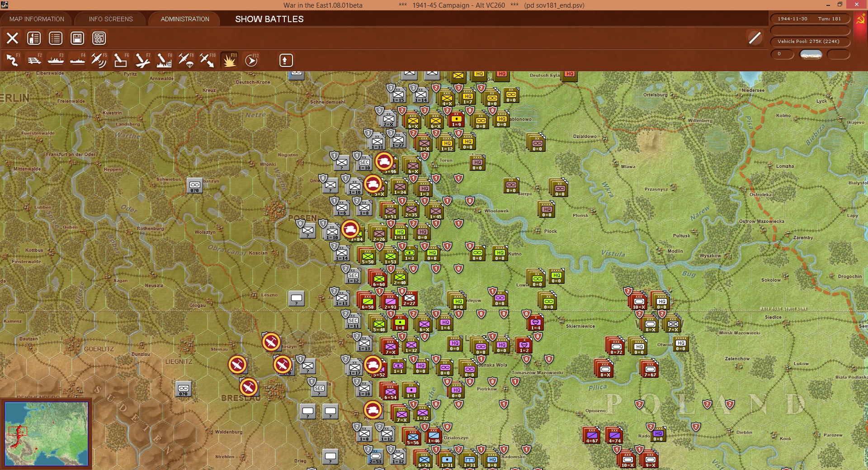Select the unit labeled 1=45

click(x=435, y=211)
